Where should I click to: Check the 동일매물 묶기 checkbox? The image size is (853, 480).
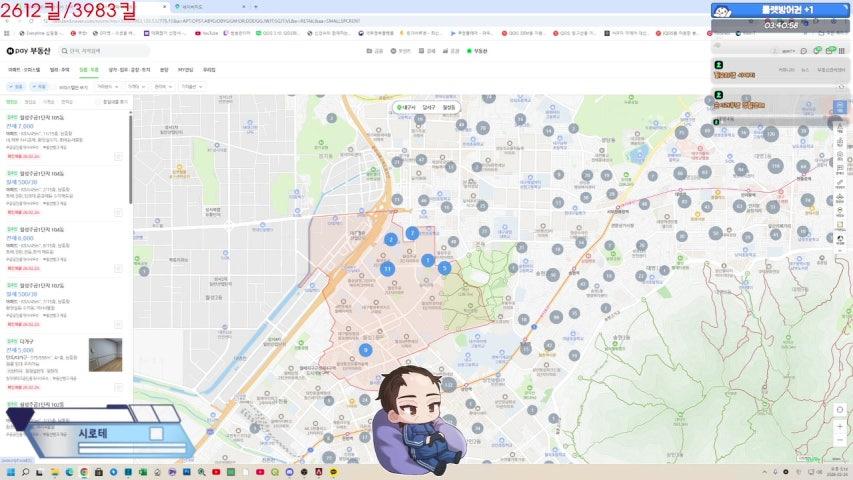[98, 102]
